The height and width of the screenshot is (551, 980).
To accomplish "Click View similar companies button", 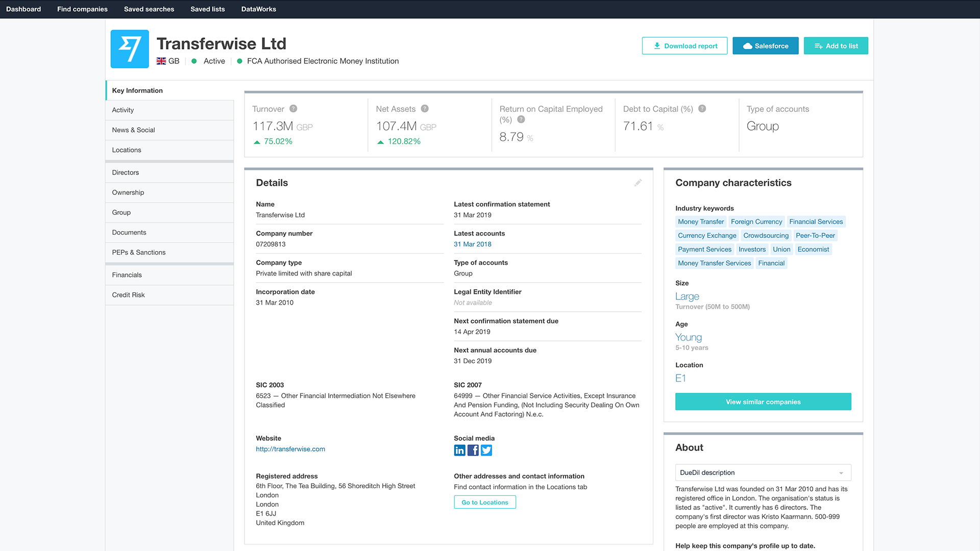I will (x=763, y=402).
